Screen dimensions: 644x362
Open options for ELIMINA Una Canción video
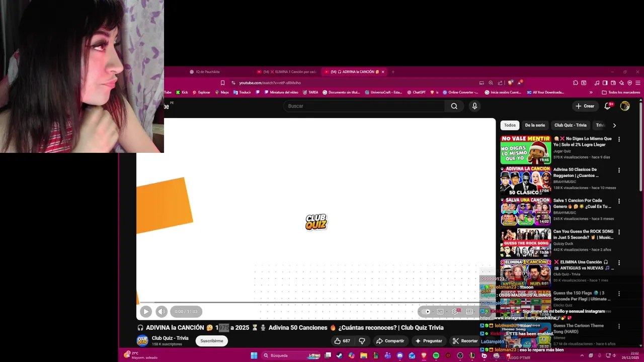[619, 263]
